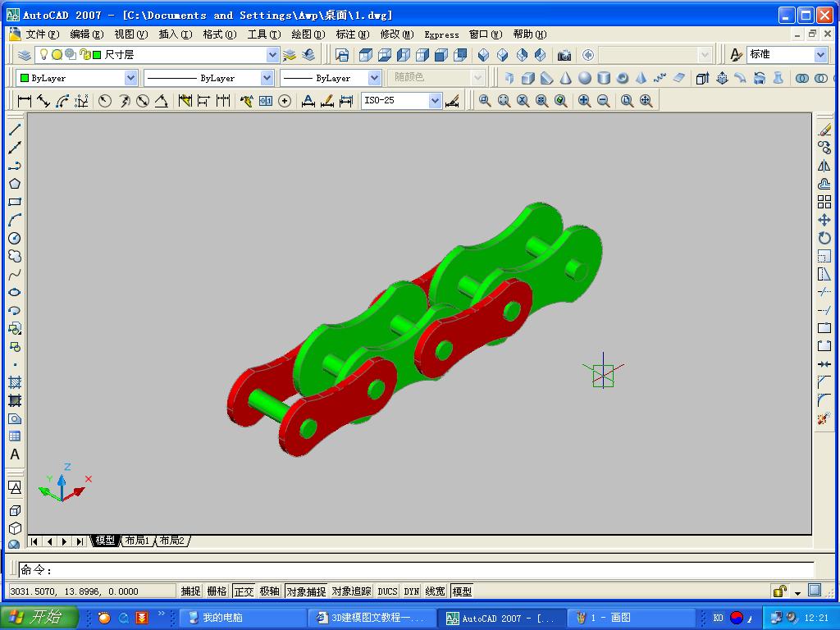The image size is (840, 630).
Task: Select the Polygon draw tool
Action: (15, 184)
